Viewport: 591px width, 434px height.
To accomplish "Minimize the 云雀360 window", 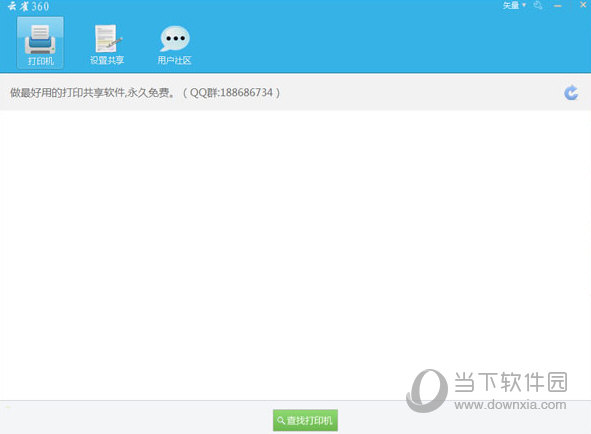I will coord(558,6).
